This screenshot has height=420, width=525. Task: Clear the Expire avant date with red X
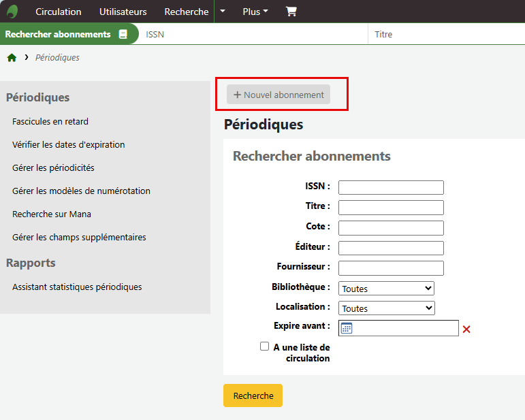(x=466, y=329)
